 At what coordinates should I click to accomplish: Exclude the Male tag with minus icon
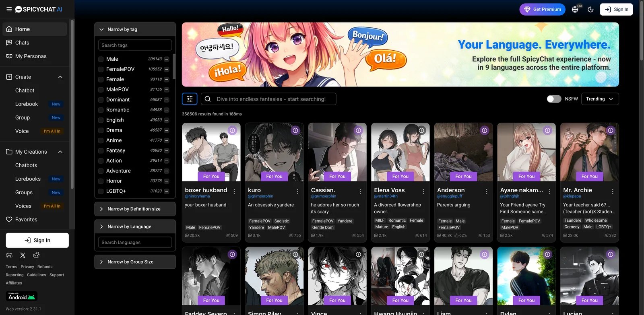[167, 59]
